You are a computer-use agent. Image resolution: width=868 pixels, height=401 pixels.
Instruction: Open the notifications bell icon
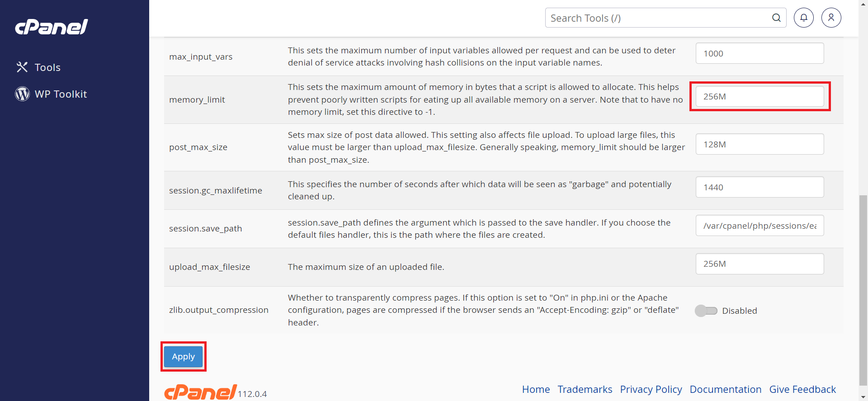coord(804,18)
